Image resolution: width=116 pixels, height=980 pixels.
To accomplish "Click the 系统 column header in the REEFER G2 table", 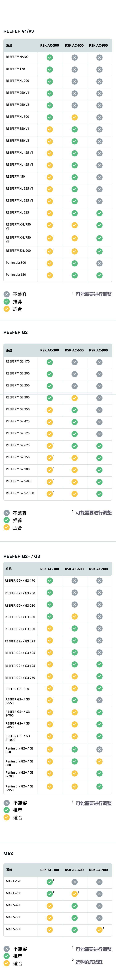I will [x=9, y=350].
